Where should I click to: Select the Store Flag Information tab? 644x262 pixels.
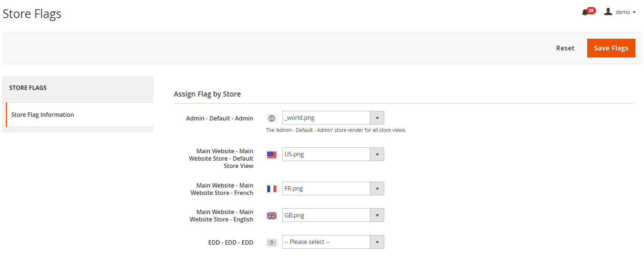point(80,115)
